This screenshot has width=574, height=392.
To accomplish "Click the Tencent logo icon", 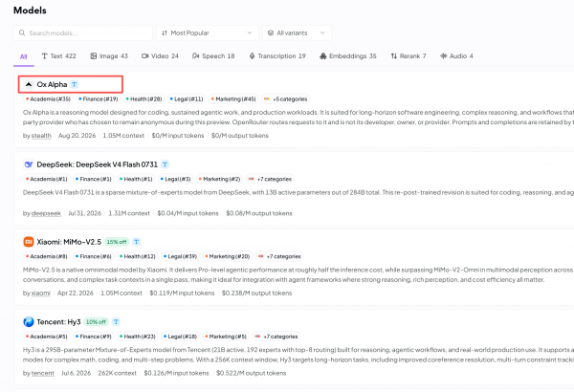I will [28, 322].
